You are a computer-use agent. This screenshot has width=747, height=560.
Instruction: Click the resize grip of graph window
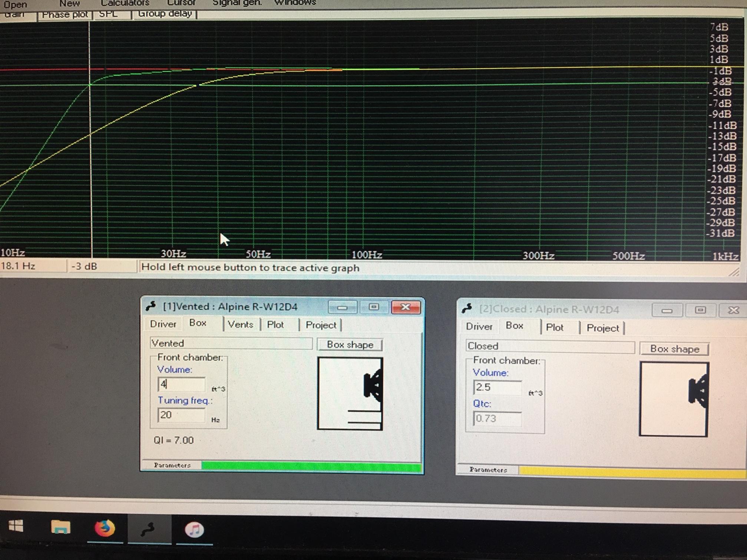coord(733,272)
